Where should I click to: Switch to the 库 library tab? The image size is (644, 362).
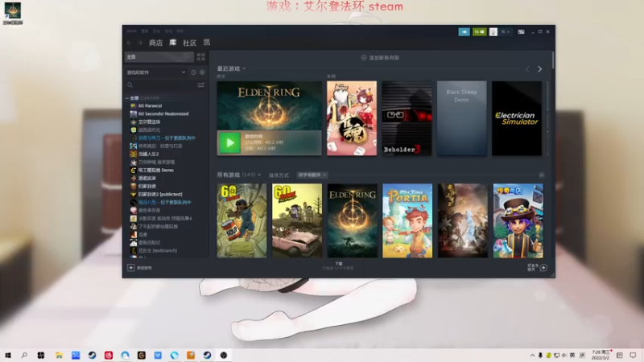point(173,43)
